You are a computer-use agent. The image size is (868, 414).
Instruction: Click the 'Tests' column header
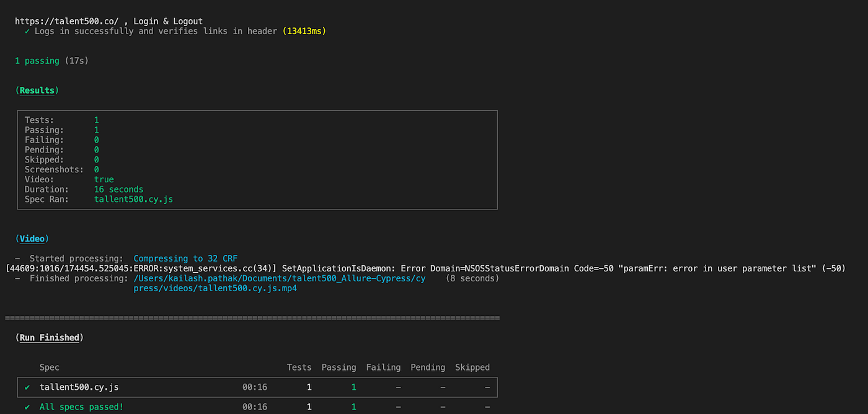[x=299, y=368]
